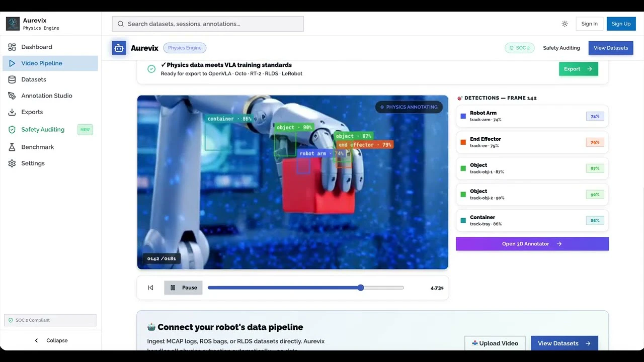Click the 86% confidence badge
644x362 pixels.
click(595, 221)
